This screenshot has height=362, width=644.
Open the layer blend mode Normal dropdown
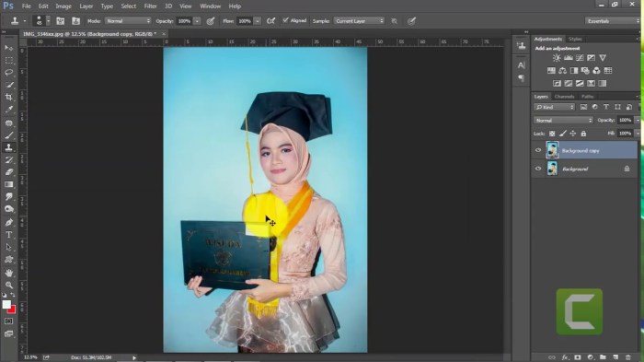(563, 120)
